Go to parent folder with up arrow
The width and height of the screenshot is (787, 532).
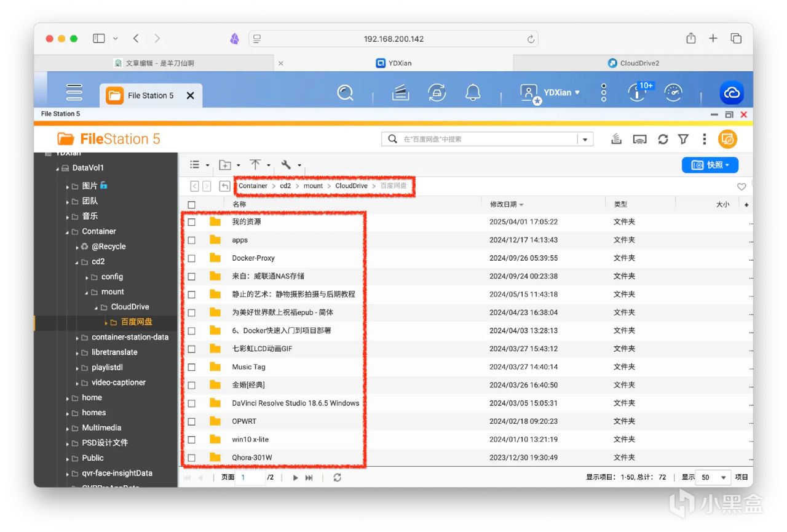pyautogui.click(x=225, y=186)
